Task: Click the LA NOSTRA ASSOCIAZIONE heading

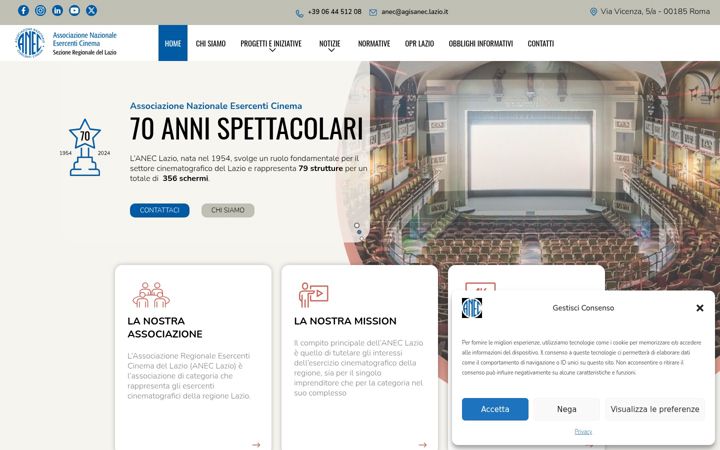Action: point(165,327)
